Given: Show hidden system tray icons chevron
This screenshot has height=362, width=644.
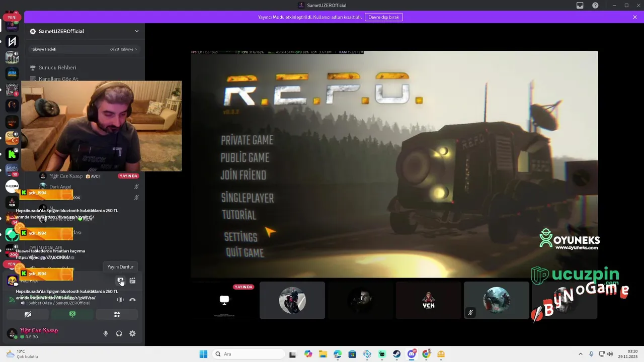Looking at the screenshot, I should tap(580, 354).
